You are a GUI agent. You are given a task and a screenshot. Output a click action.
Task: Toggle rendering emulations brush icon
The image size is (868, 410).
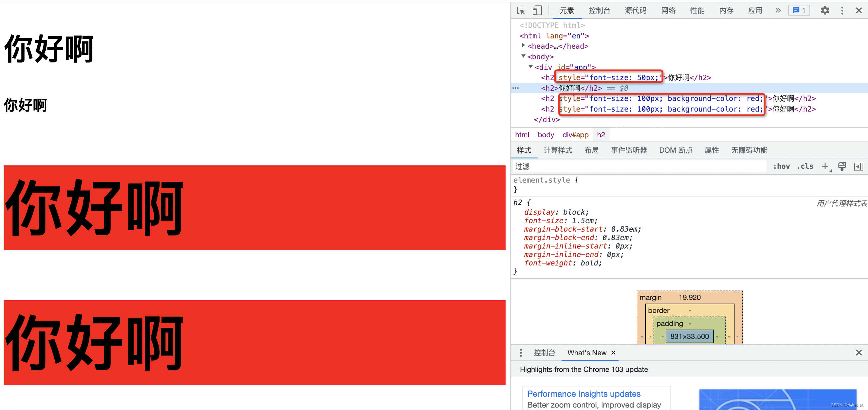(x=842, y=166)
